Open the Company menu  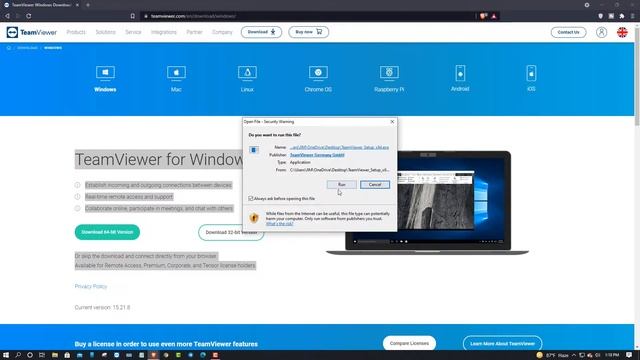(222, 32)
